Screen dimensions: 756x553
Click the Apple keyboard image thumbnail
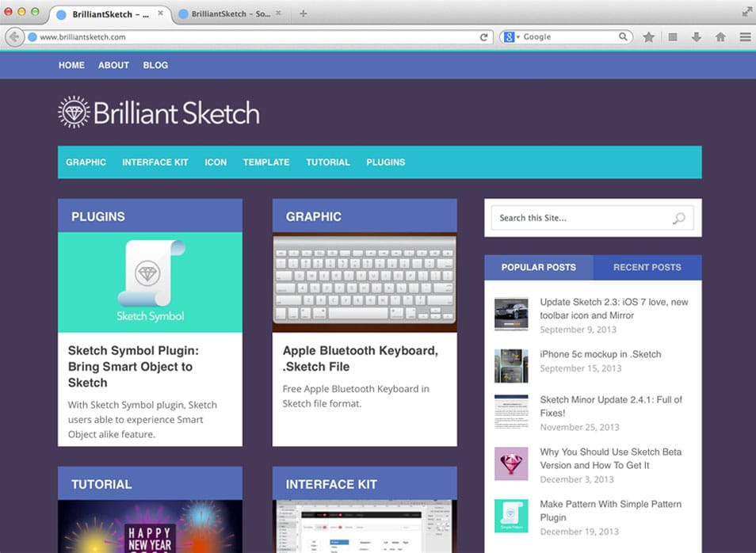pos(365,283)
